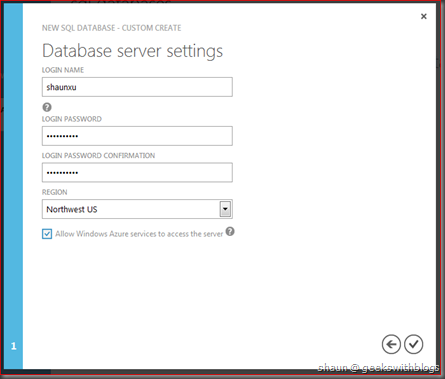Uncheck Allow Windows Azure services to access the server

point(47,234)
